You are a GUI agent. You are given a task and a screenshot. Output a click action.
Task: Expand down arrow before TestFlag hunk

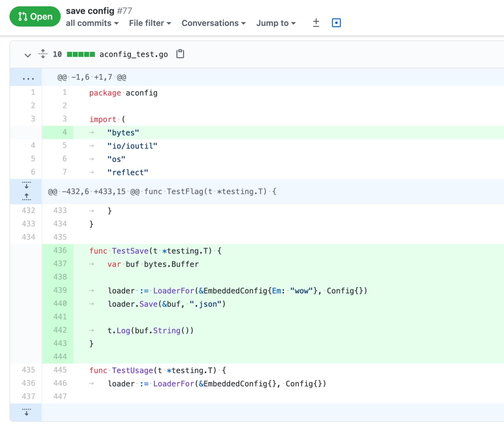(26, 185)
